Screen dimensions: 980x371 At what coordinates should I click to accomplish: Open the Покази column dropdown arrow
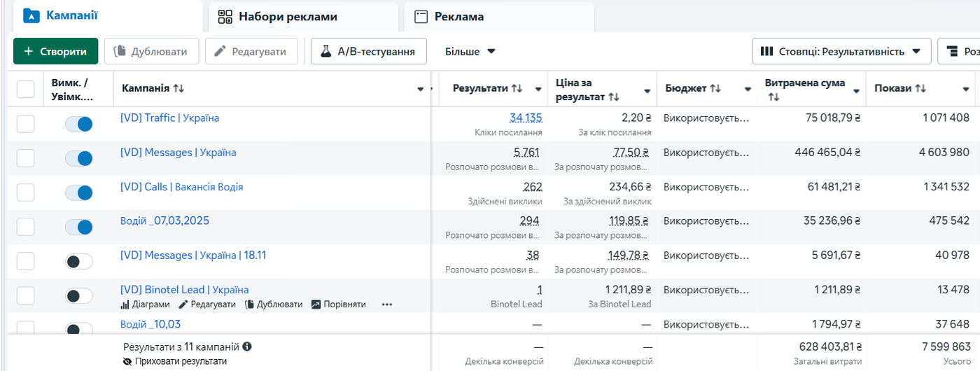point(966,89)
